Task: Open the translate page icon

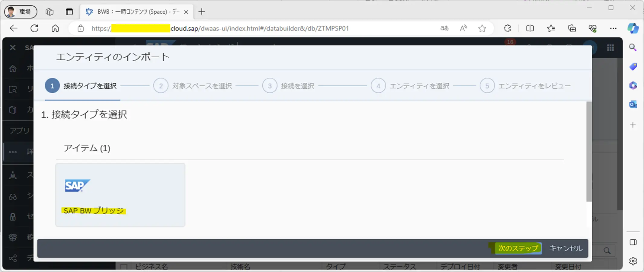Action: [444, 28]
